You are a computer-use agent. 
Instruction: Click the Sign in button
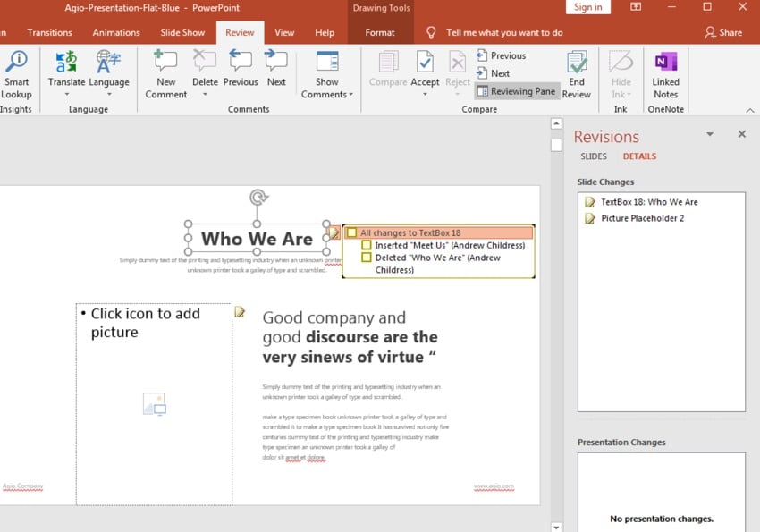pyautogui.click(x=587, y=7)
